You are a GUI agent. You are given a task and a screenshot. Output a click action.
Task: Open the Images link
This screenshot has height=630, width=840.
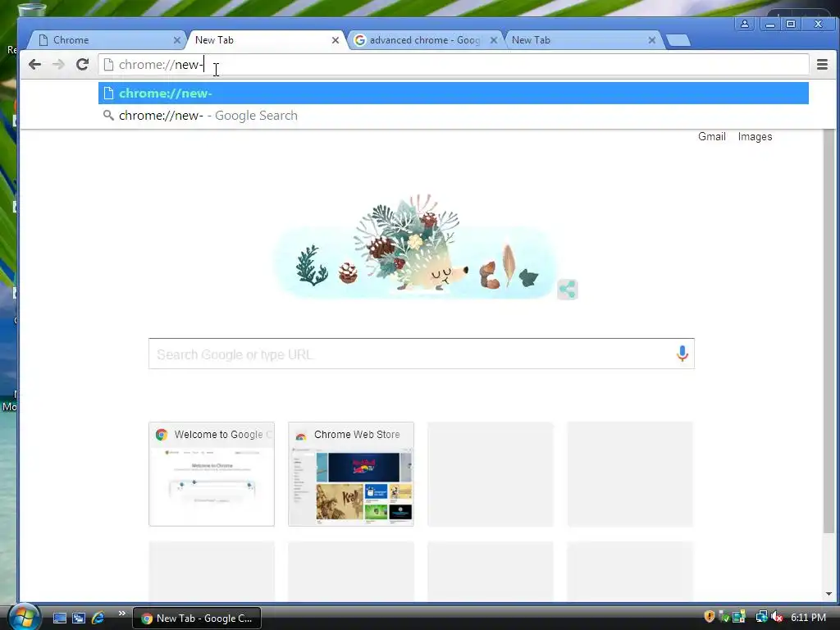click(755, 137)
